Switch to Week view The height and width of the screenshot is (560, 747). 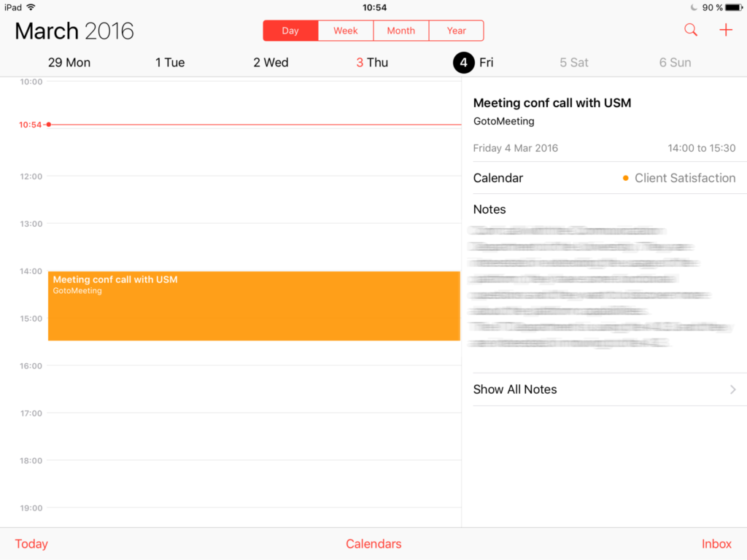346,31
